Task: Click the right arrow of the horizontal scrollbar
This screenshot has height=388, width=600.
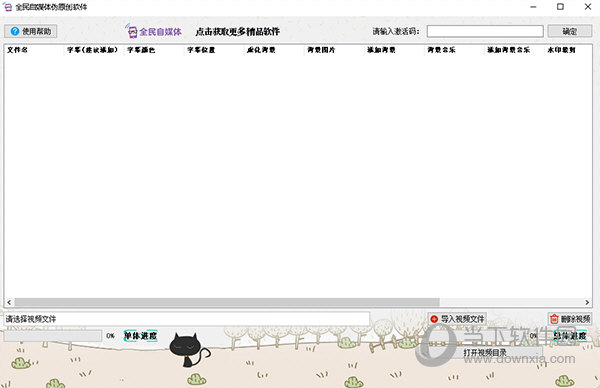Action: point(587,302)
